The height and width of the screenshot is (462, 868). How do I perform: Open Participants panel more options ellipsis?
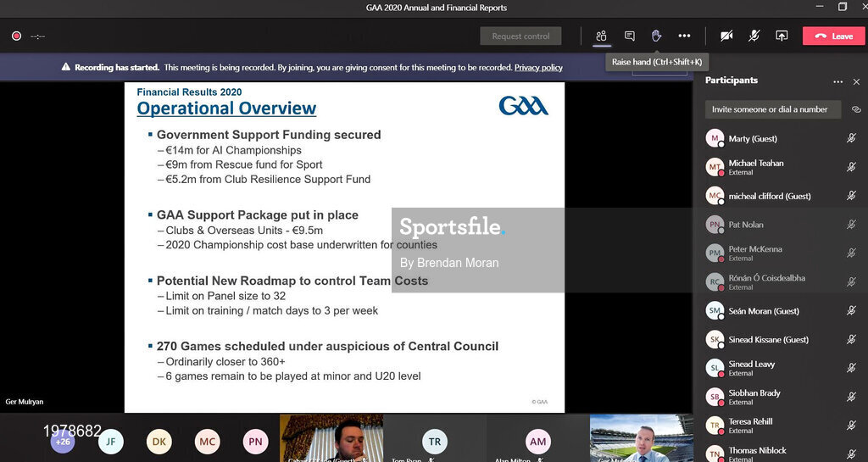838,82
